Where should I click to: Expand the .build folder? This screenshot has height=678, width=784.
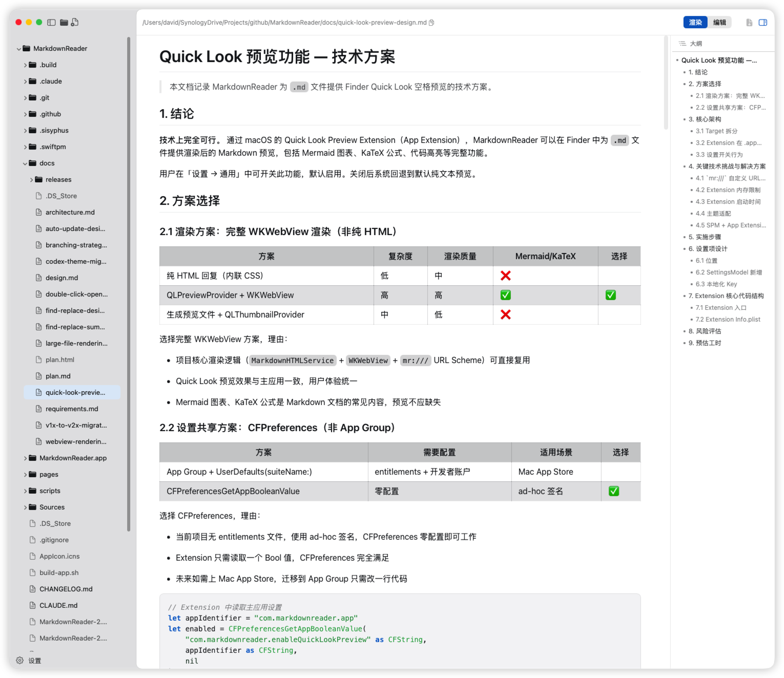25,65
